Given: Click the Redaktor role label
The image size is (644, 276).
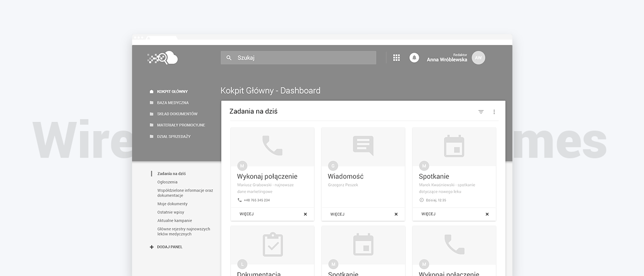Looking at the screenshot, I should tap(460, 55).
